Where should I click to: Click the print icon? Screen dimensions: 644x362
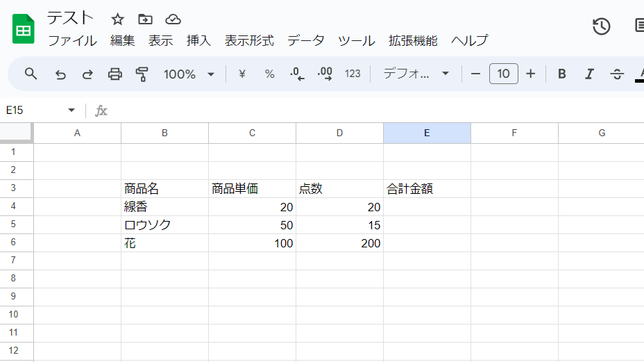pos(115,74)
